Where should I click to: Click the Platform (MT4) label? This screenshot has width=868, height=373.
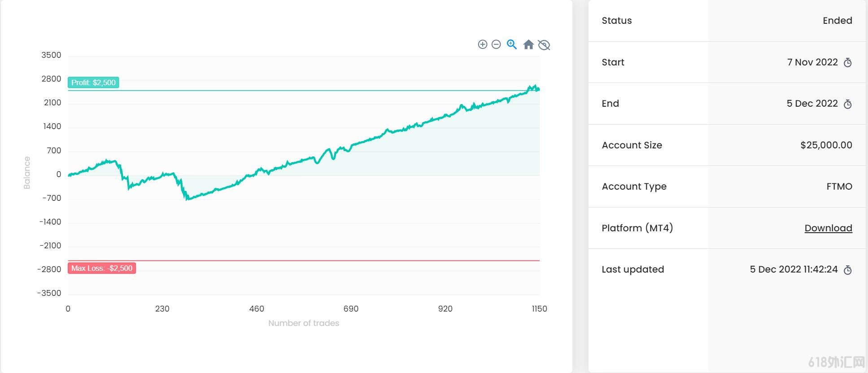coord(637,228)
